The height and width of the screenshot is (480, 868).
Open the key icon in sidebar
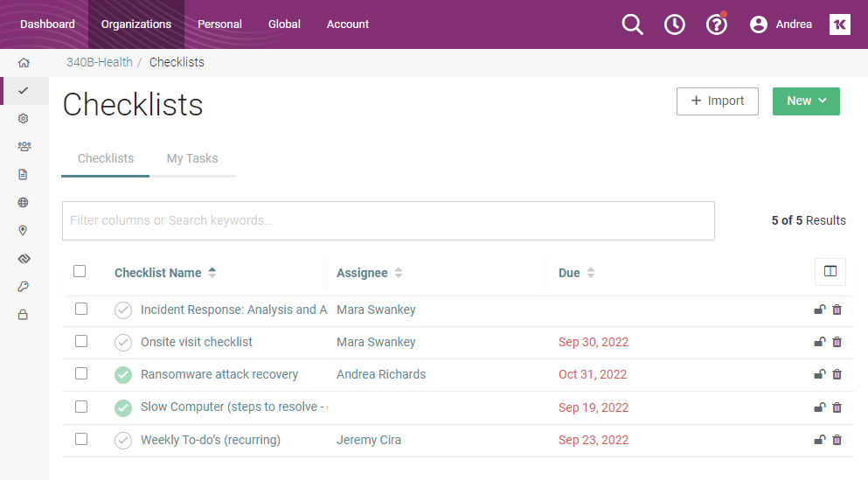[x=24, y=287]
